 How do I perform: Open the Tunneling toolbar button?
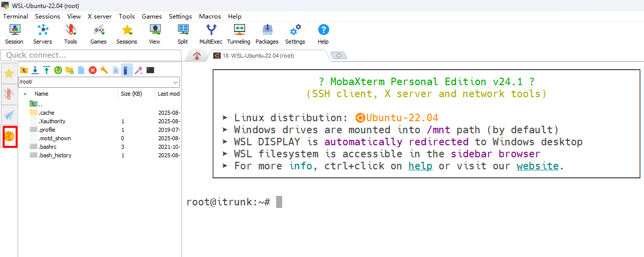239,34
